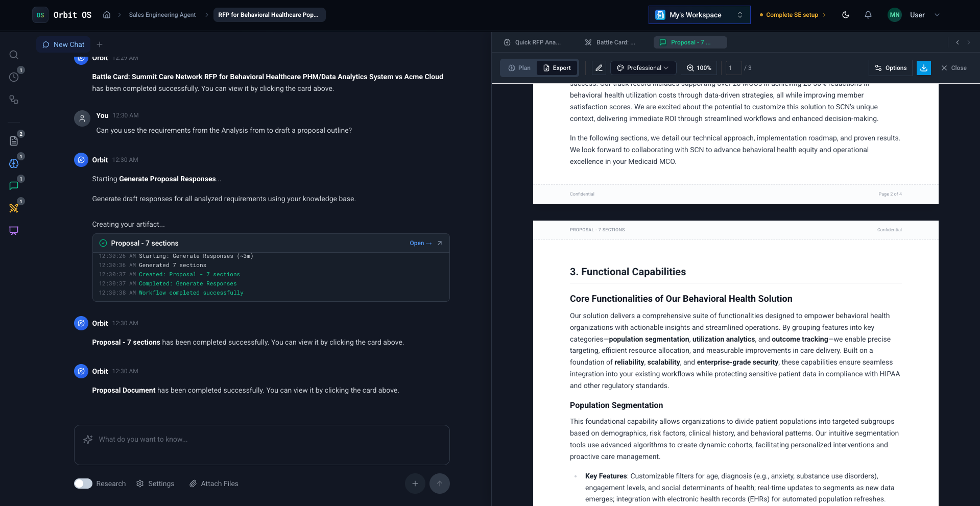Open the Proposal artifact via Open link
The width and height of the screenshot is (980, 506).
[x=421, y=243]
